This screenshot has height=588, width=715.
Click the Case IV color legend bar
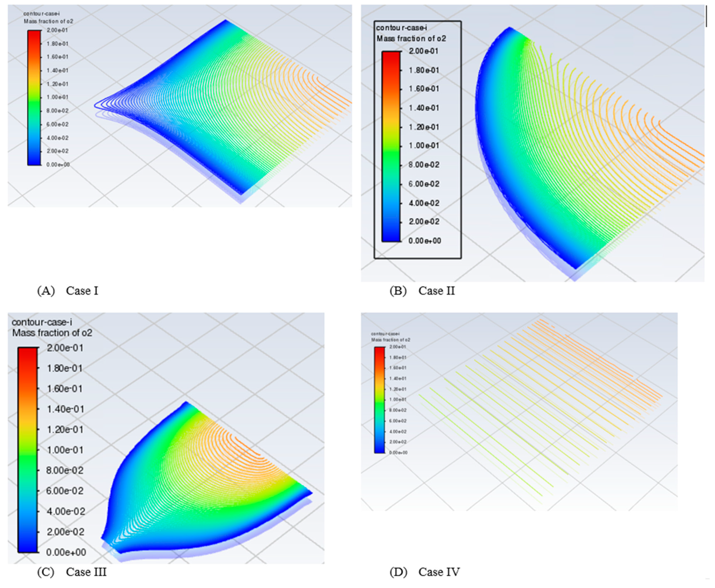[379, 400]
